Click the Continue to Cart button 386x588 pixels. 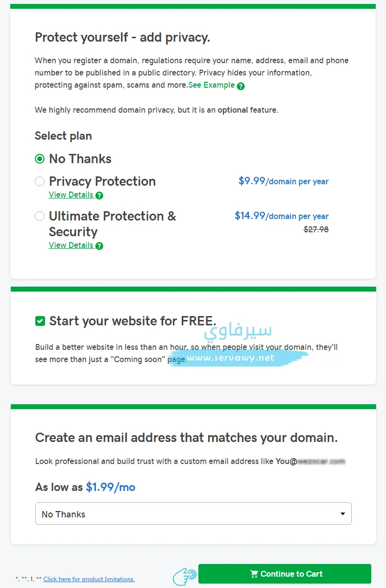[285, 574]
